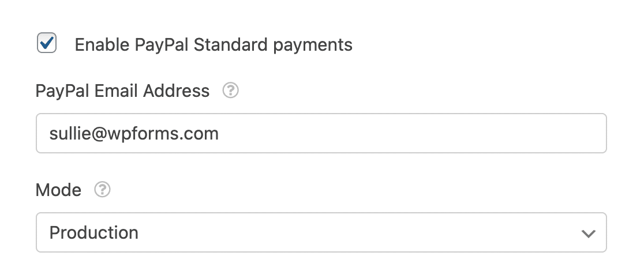Place cursor after sullie@wpforms.com text
Viewport: 644px width, 271px height.
(x=220, y=134)
